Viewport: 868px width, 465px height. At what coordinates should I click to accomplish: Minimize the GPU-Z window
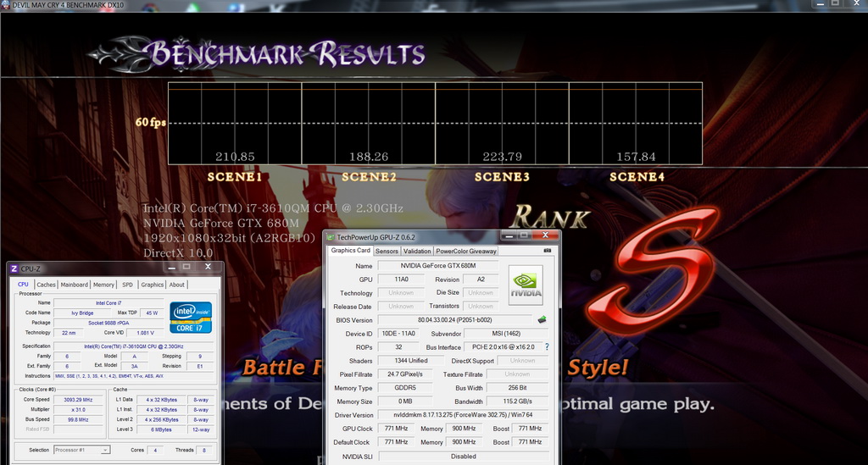pyautogui.click(x=509, y=235)
